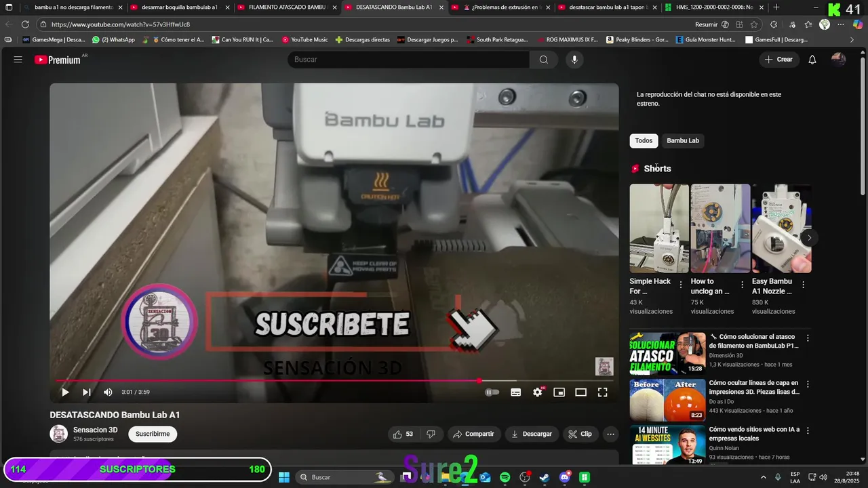Click the search magnifier button
The height and width of the screenshot is (488, 868).
tap(544, 60)
